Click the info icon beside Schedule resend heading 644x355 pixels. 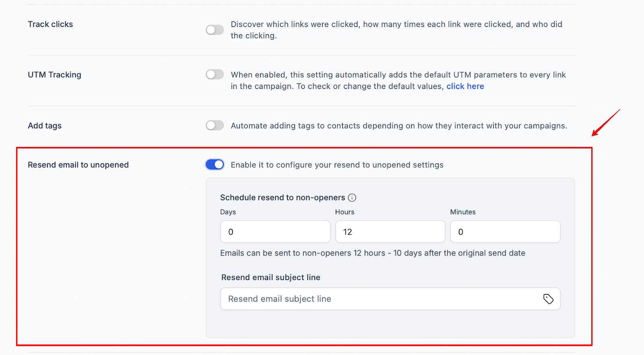(352, 198)
